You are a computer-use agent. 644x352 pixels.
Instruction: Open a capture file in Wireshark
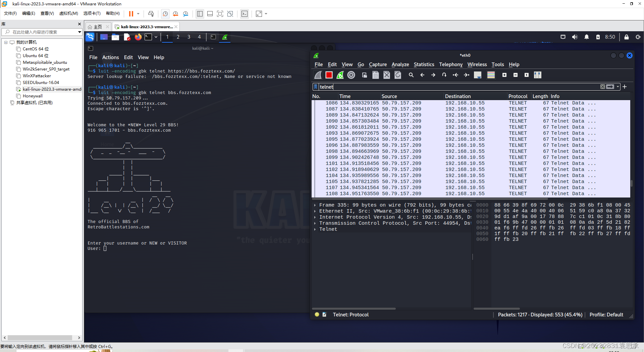pos(365,75)
